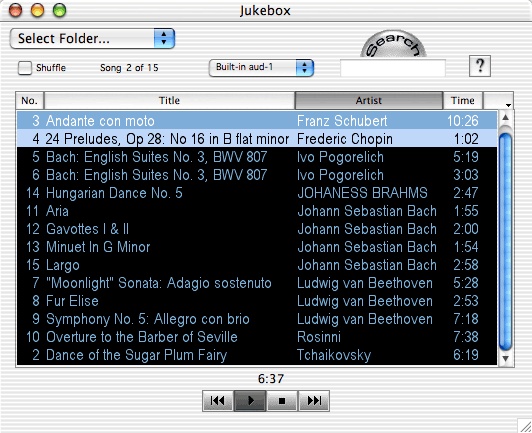
Task: Click the search text field
Action: [393, 68]
